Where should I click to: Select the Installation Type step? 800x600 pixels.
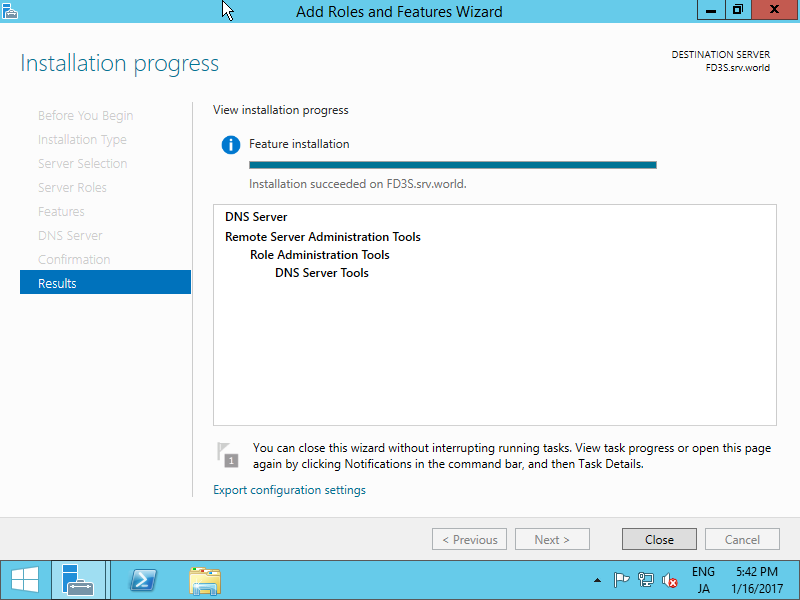click(82, 139)
